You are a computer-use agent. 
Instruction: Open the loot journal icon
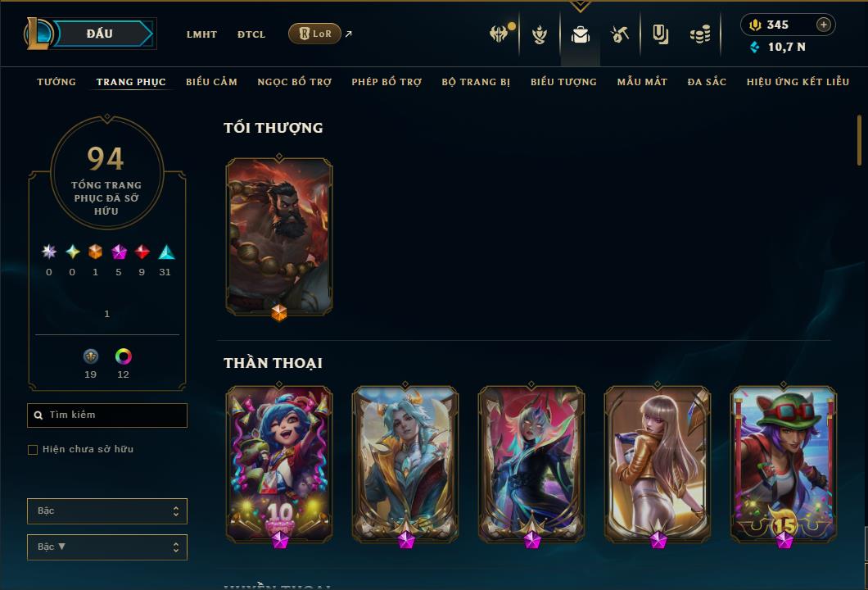pyautogui.click(x=660, y=35)
